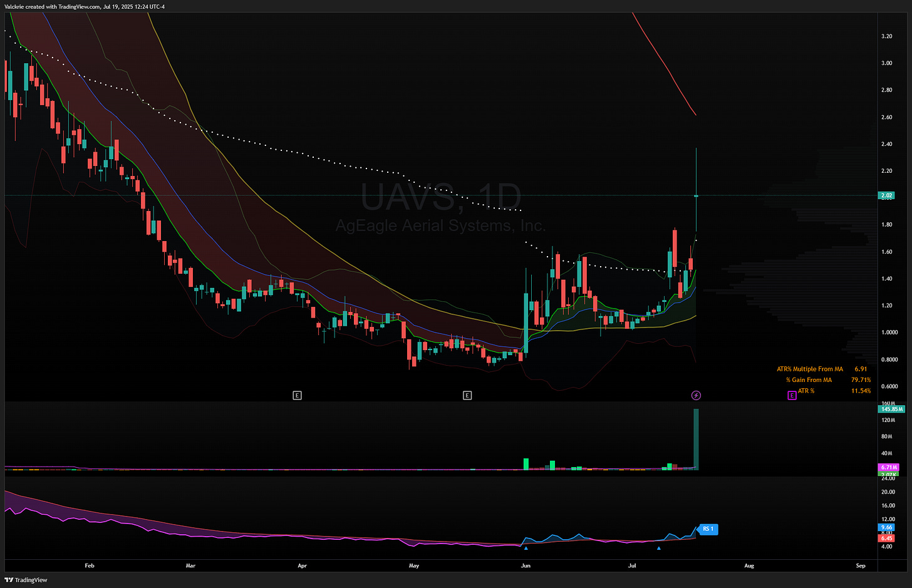Click the 20.00 RS axis label

click(888, 492)
